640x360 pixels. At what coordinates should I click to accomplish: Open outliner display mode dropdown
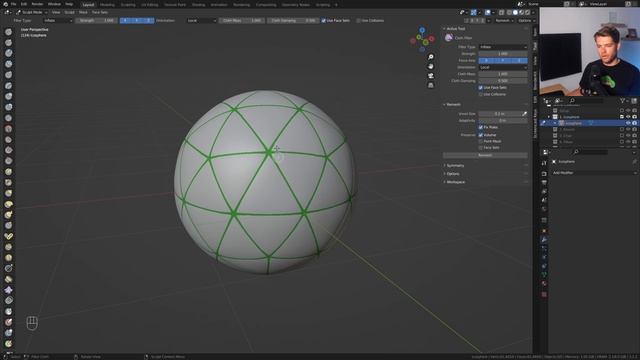click(x=558, y=100)
